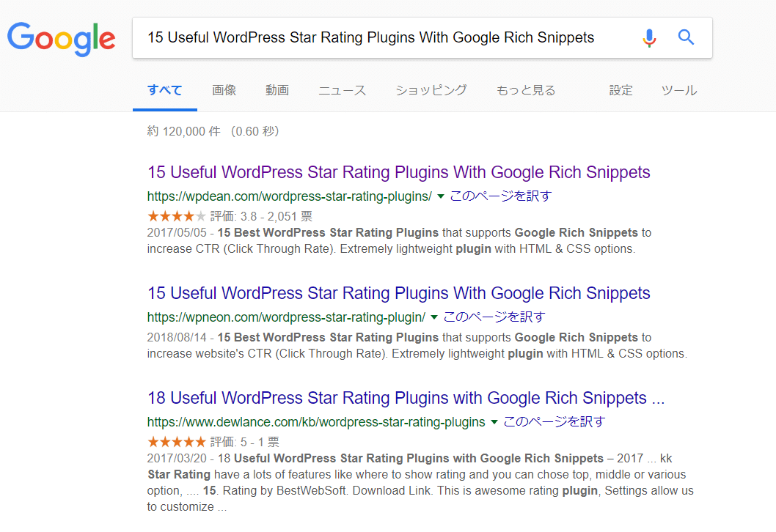Open the 18 Useful WordPress dewlance result
This screenshot has height=532, width=776.
click(406, 399)
